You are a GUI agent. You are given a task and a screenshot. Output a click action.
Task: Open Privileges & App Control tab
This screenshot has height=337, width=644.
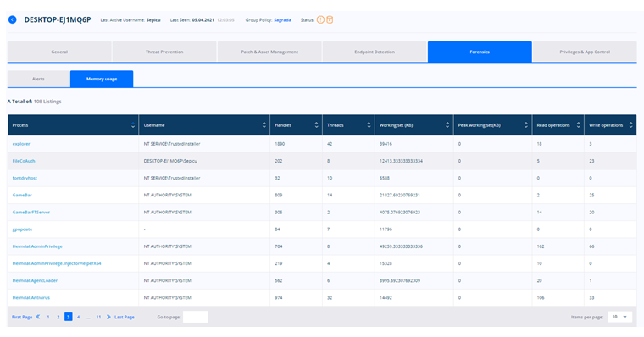pos(585,52)
